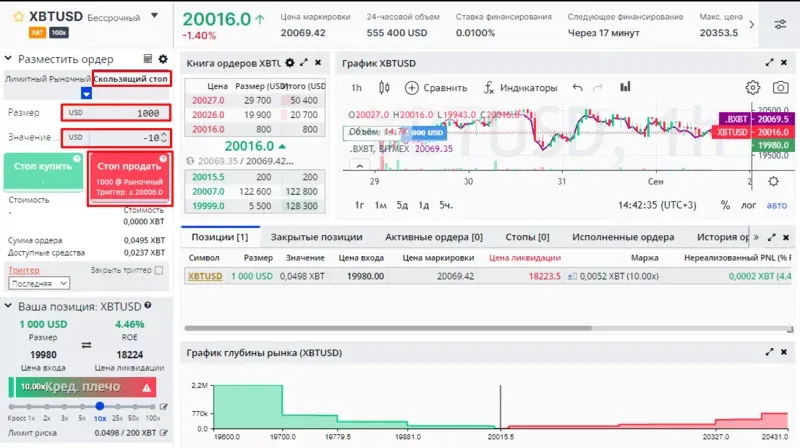Switch to Закрытые позиции tab
This screenshot has width=800, height=448.
[x=316, y=237]
